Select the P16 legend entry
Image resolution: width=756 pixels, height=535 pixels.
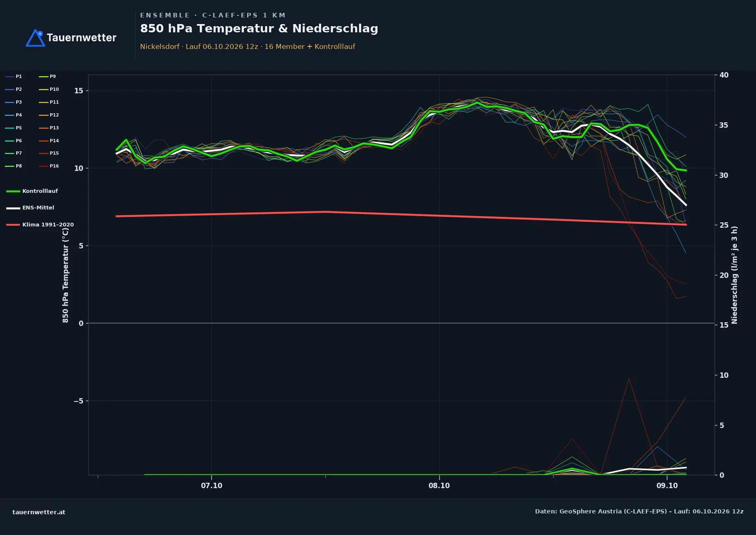49,166
